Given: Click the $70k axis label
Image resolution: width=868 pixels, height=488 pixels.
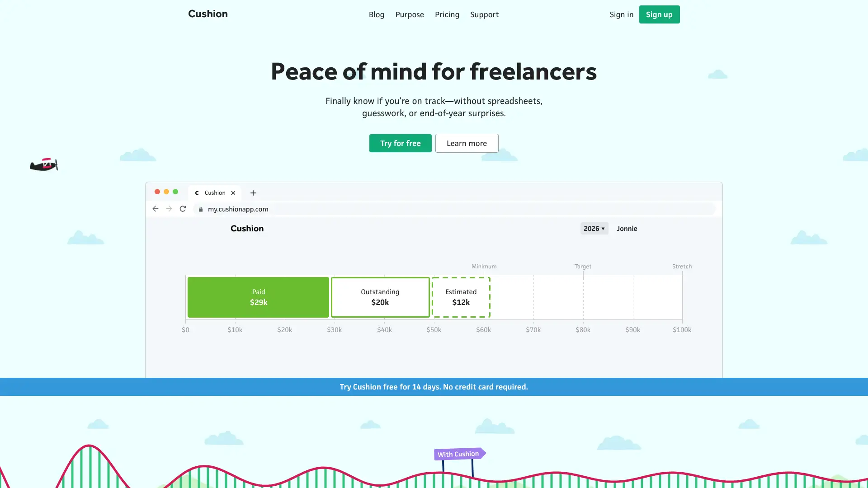Looking at the screenshot, I should click(x=533, y=330).
